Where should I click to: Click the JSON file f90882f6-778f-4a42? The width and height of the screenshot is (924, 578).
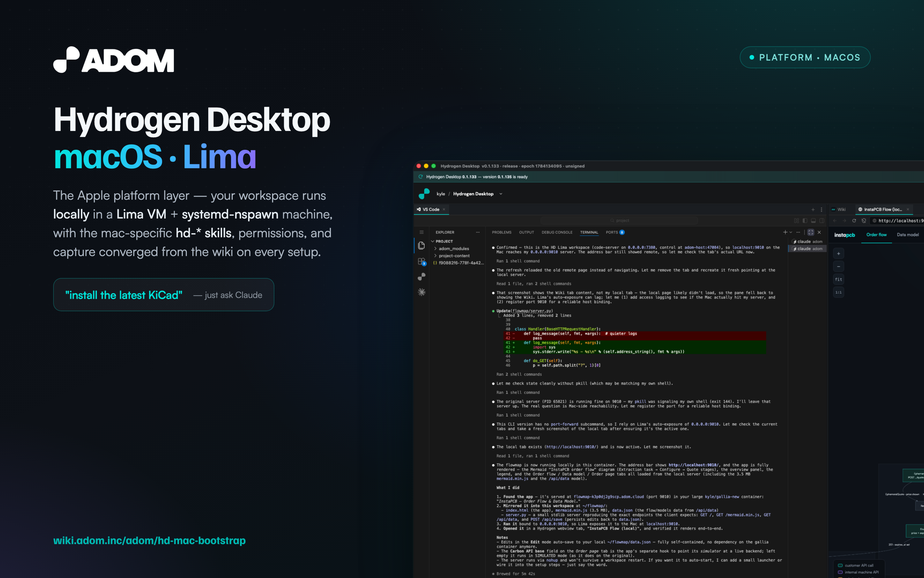458,263
